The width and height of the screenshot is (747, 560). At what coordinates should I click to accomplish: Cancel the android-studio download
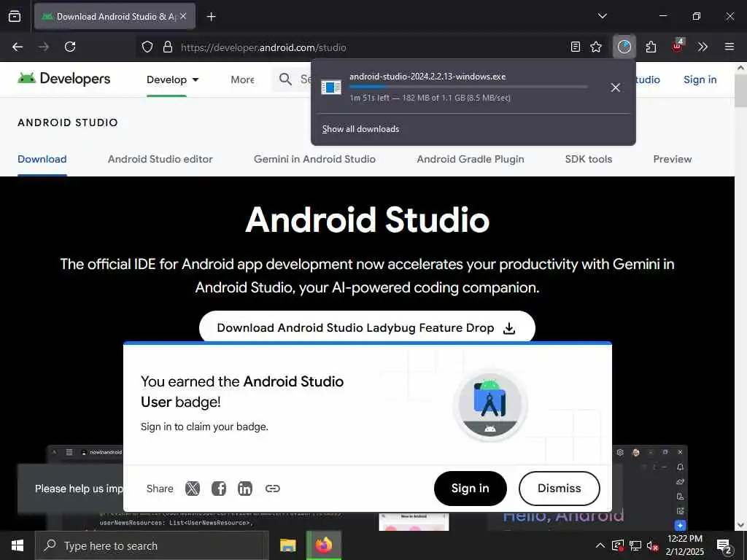(x=616, y=87)
